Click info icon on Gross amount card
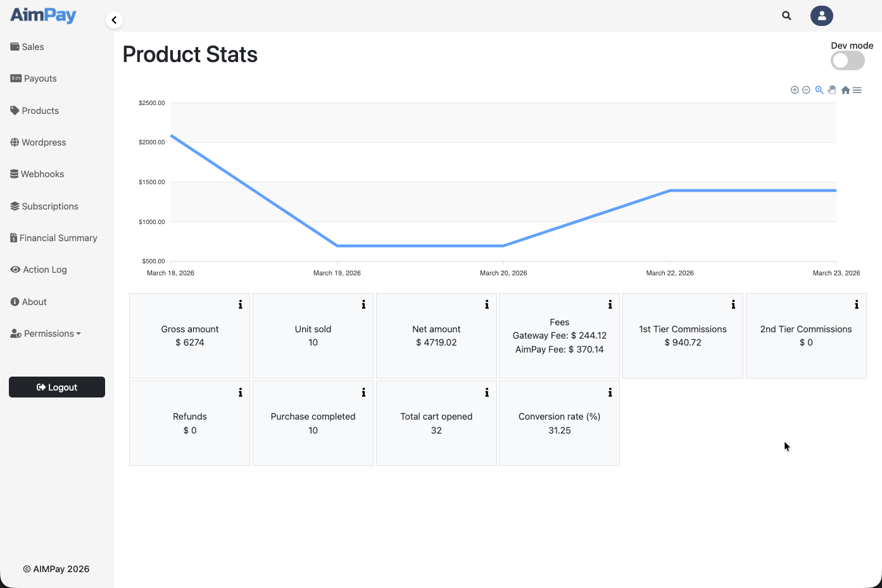 tap(241, 304)
